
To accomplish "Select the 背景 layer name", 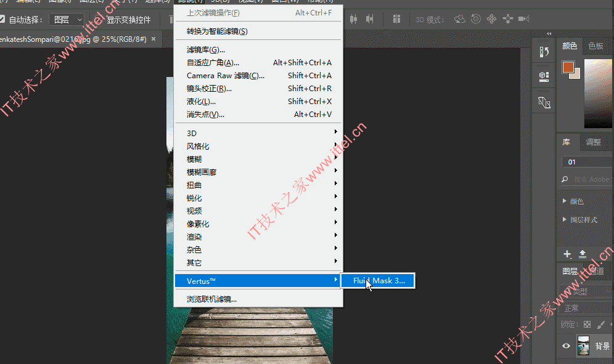I will click(602, 346).
